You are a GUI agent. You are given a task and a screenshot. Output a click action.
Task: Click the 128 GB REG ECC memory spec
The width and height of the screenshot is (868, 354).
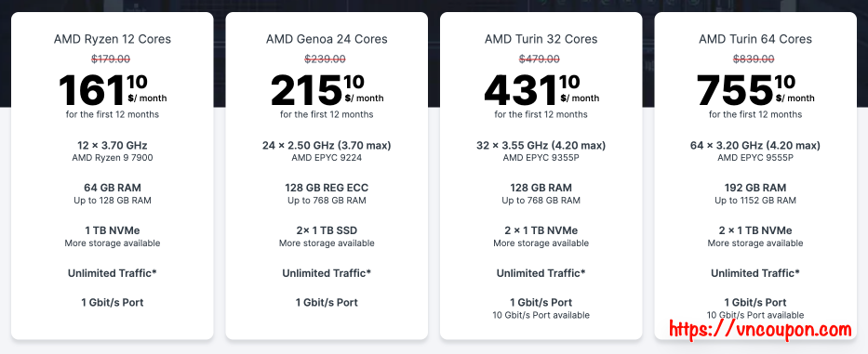click(327, 188)
